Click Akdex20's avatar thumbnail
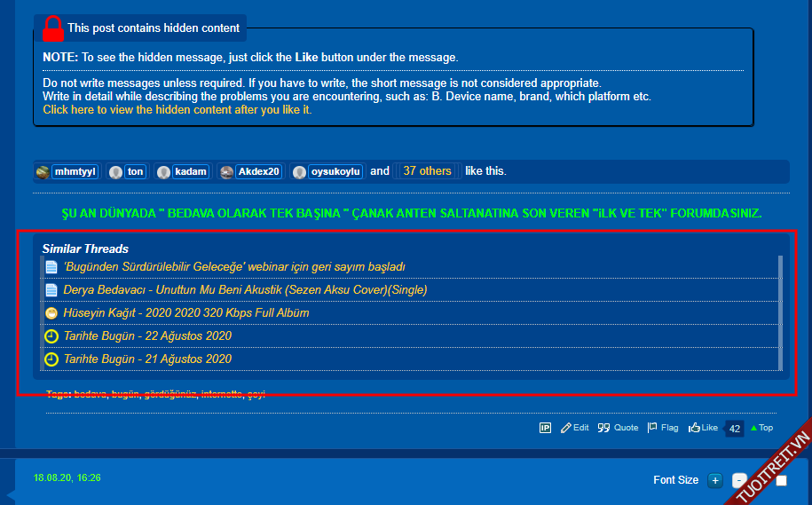812x505 pixels. pos(227,172)
